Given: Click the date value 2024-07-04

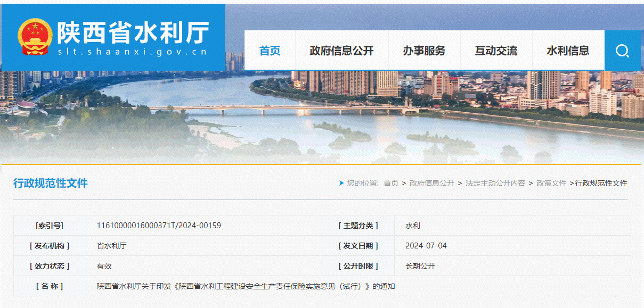Looking at the screenshot, I should point(426,246).
